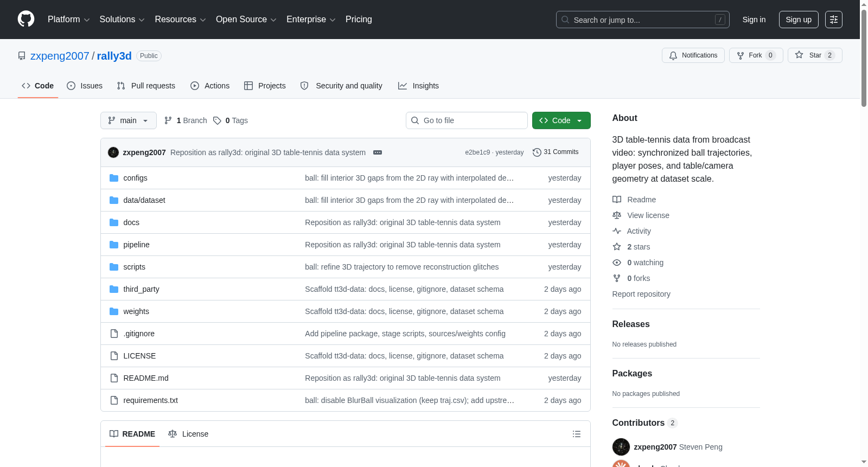
Task: Open the scripts commit message about reconstruction glitches
Action: pyautogui.click(x=401, y=267)
